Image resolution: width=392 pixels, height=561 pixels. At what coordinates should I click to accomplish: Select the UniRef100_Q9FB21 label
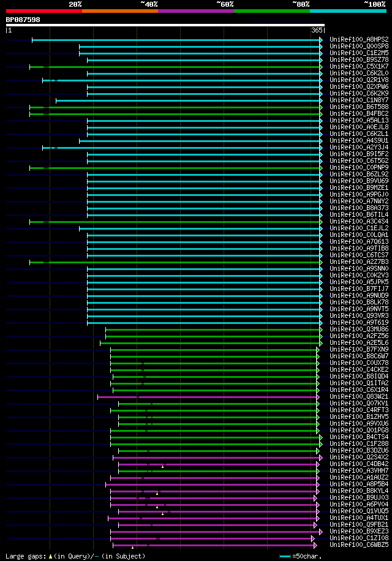[x=359, y=524]
